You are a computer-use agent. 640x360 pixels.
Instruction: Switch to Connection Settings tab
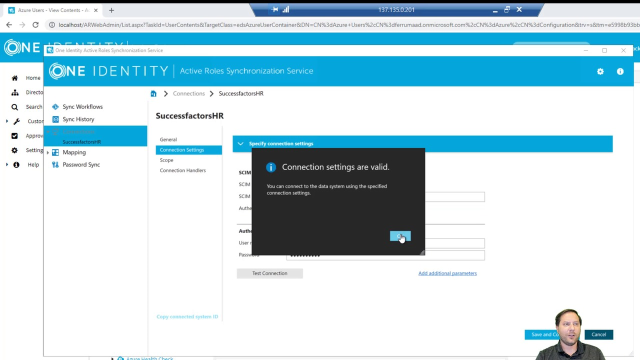pos(189,150)
